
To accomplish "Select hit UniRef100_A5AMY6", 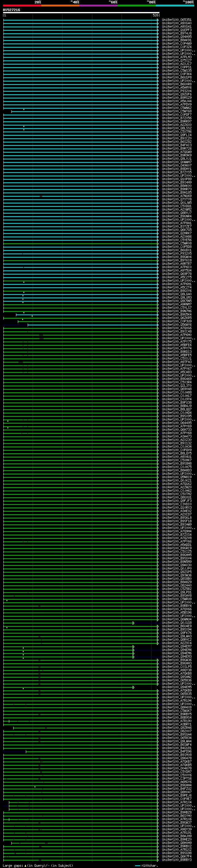I will [x=176, y=88].
